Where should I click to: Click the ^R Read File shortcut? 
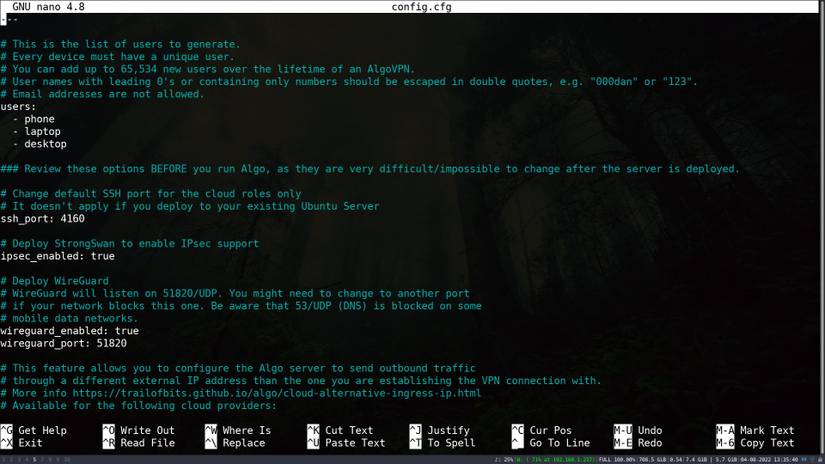click(x=138, y=443)
